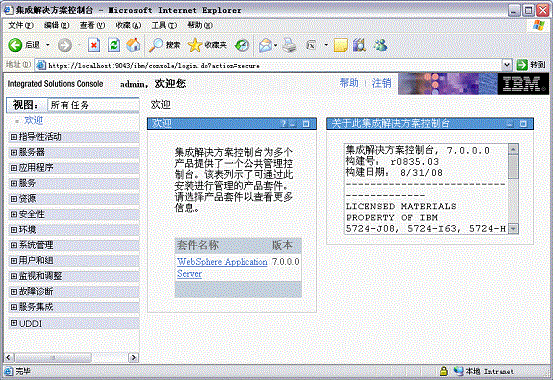
Task: Go to the Home page icon
Action: coord(133,45)
